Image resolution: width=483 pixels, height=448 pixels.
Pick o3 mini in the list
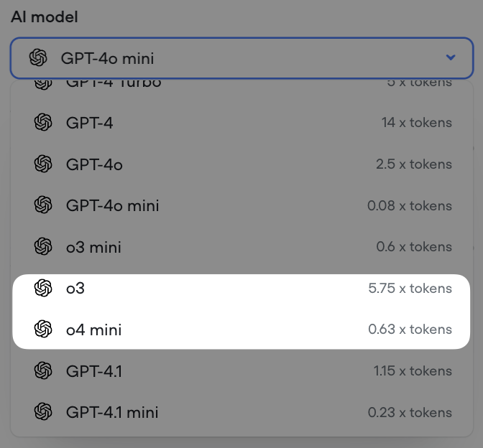pos(93,247)
